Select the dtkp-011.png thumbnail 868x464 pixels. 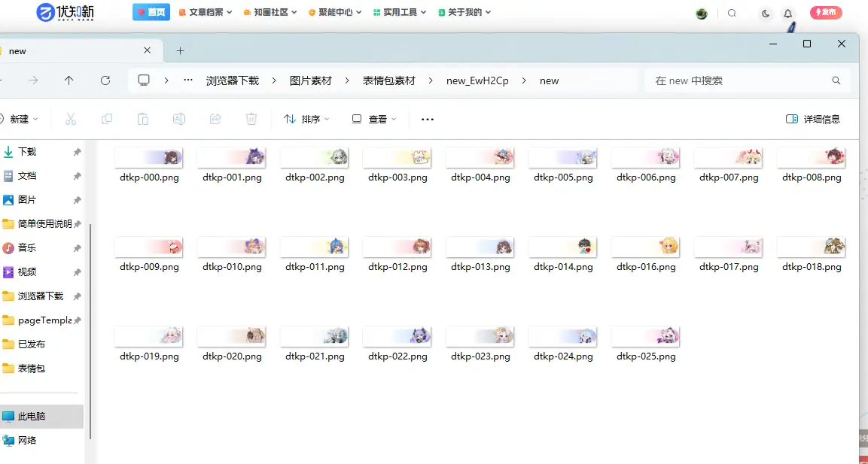click(315, 247)
